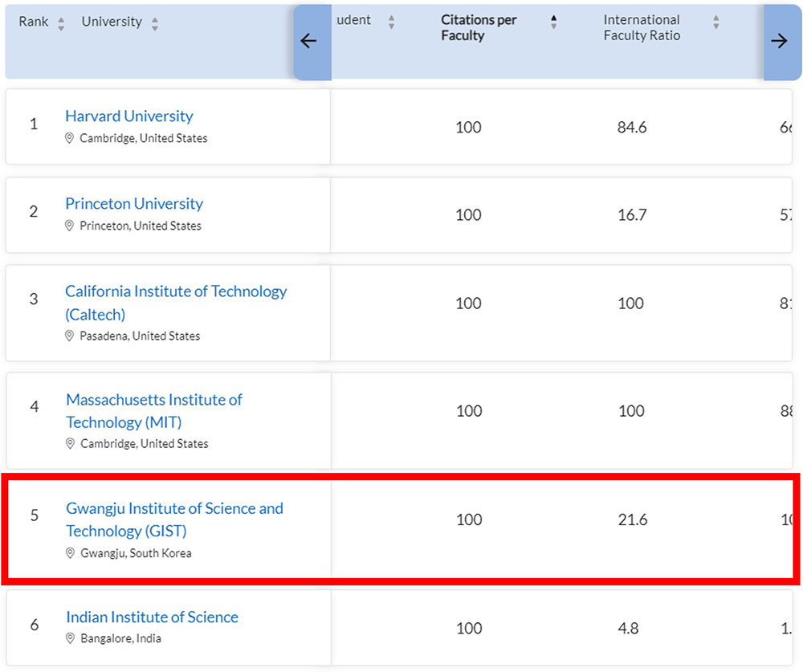Viewport: 803px width, 672px height.
Task: Sort by Rank column arrows
Action: [61, 23]
